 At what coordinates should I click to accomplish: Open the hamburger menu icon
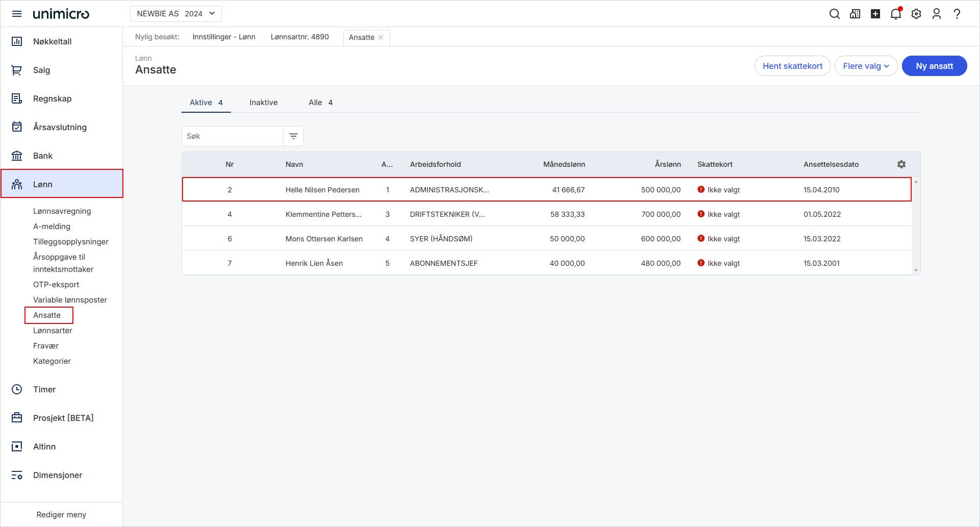(17, 14)
